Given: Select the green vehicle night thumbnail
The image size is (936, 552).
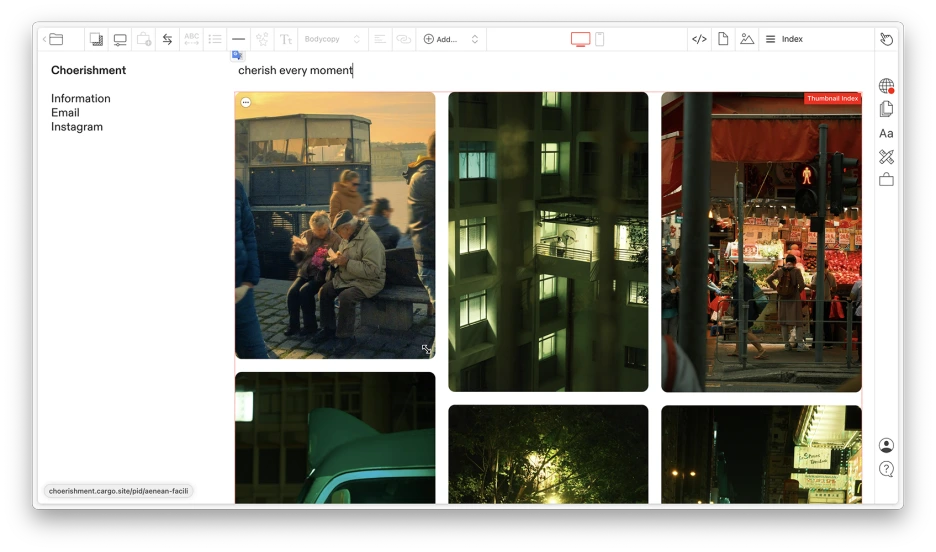Looking at the screenshot, I should [335, 437].
